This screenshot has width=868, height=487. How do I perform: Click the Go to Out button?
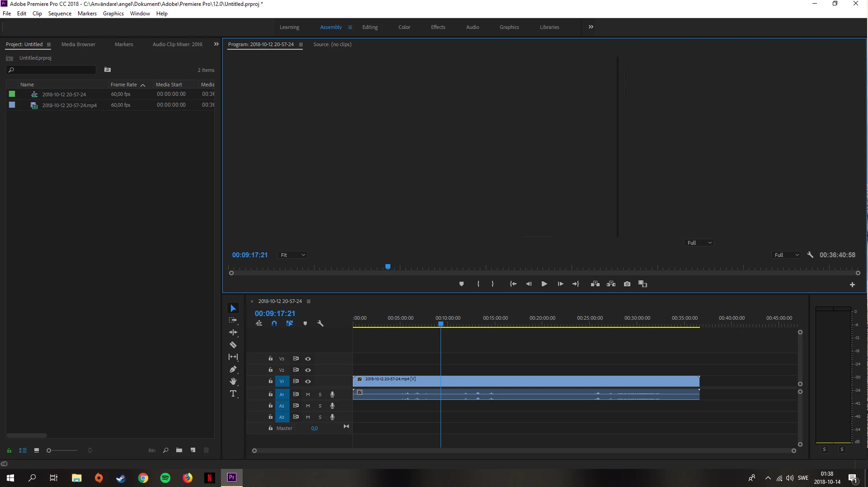tap(576, 284)
